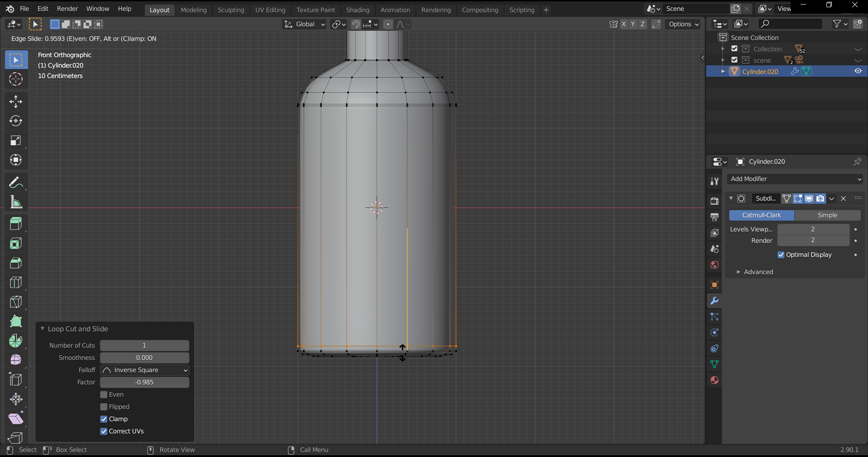Switch to the Sculpting workspace tab
The width and height of the screenshot is (868, 457).
[231, 10]
